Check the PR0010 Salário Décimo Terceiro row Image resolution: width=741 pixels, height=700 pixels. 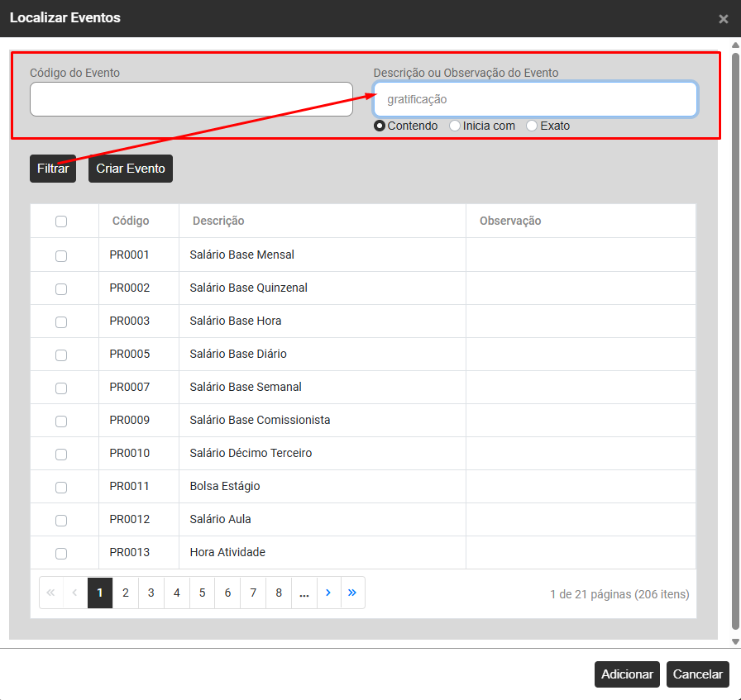61,454
